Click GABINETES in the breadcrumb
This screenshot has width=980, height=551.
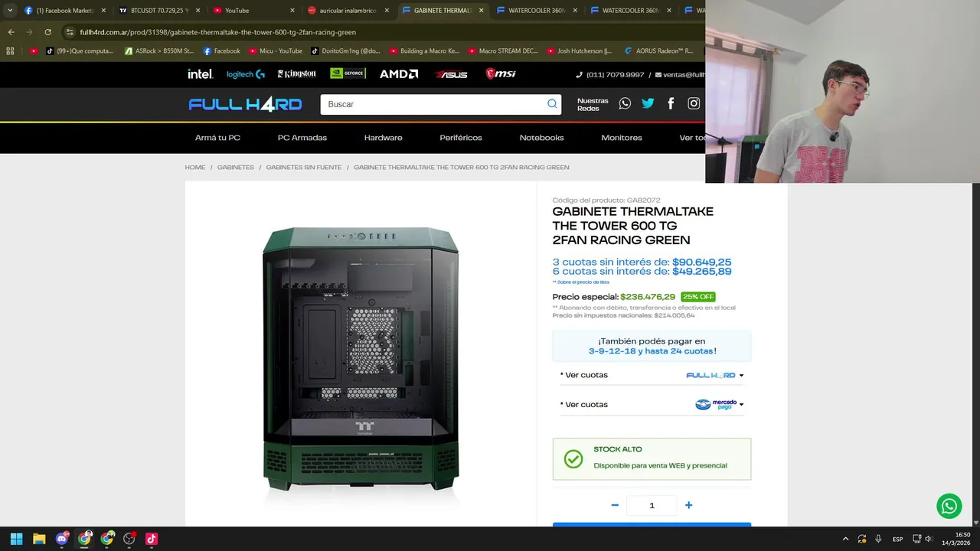pyautogui.click(x=235, y=167)
